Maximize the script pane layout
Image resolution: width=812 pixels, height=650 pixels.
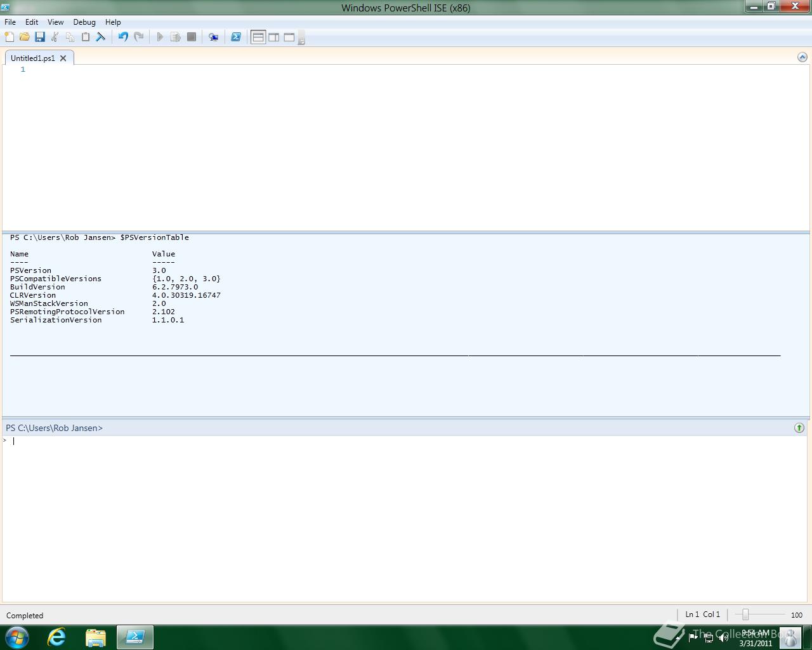(289, 37)
